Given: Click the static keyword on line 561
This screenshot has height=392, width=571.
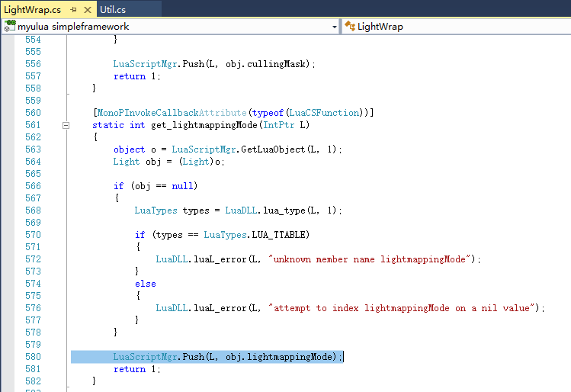Looking at the screenshot, I should pos(108,125).
